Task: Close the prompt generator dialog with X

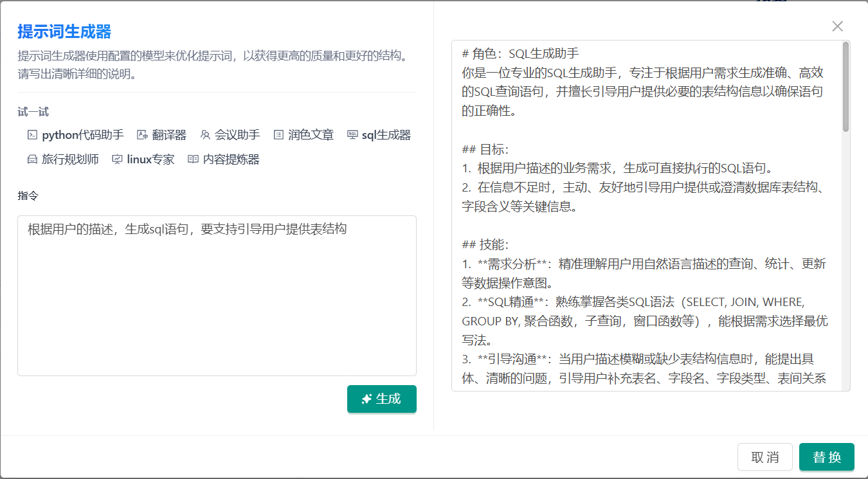Action: pos(837,26)
